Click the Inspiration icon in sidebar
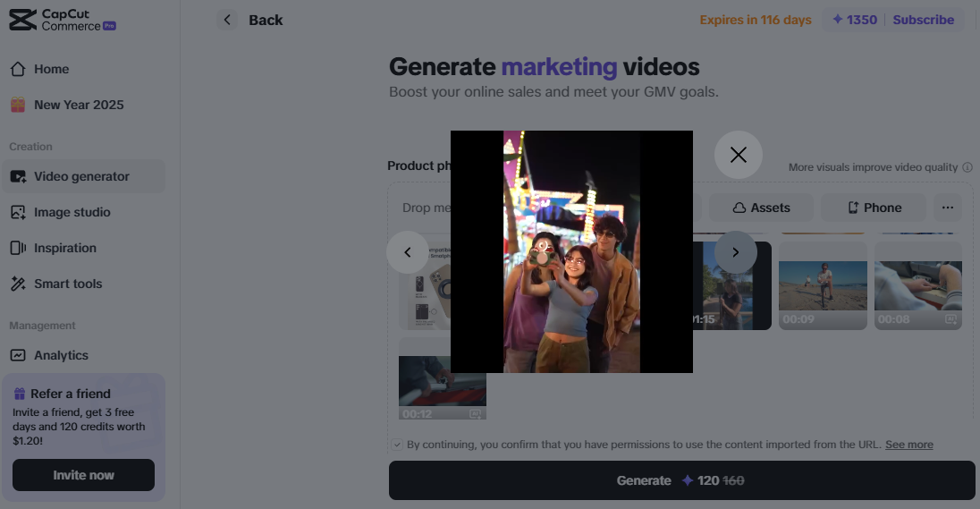Screen dimensions: 980x509 coord(18,248)
